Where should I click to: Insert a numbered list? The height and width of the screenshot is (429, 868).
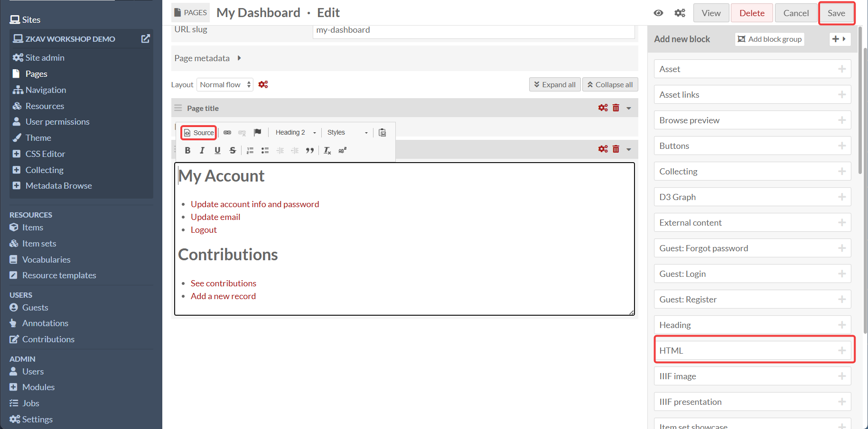250,150
